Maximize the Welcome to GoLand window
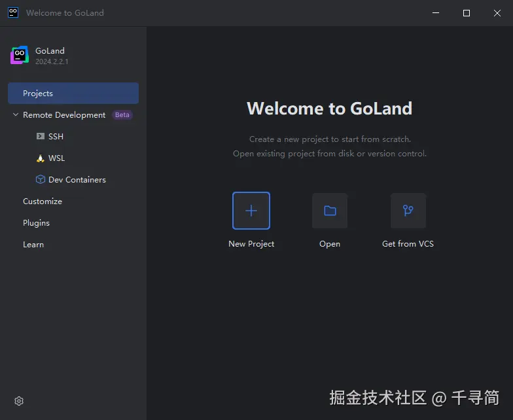 467,13
